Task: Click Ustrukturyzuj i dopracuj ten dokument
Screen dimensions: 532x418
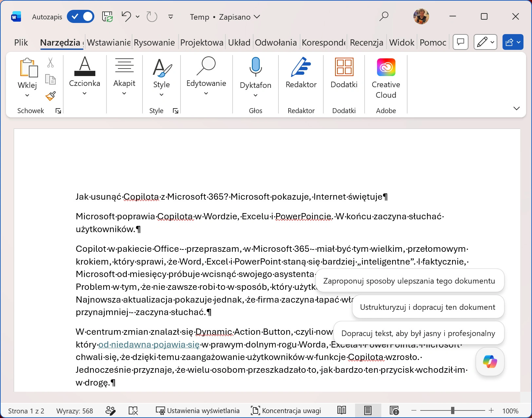Action: (x=428, y=307)
